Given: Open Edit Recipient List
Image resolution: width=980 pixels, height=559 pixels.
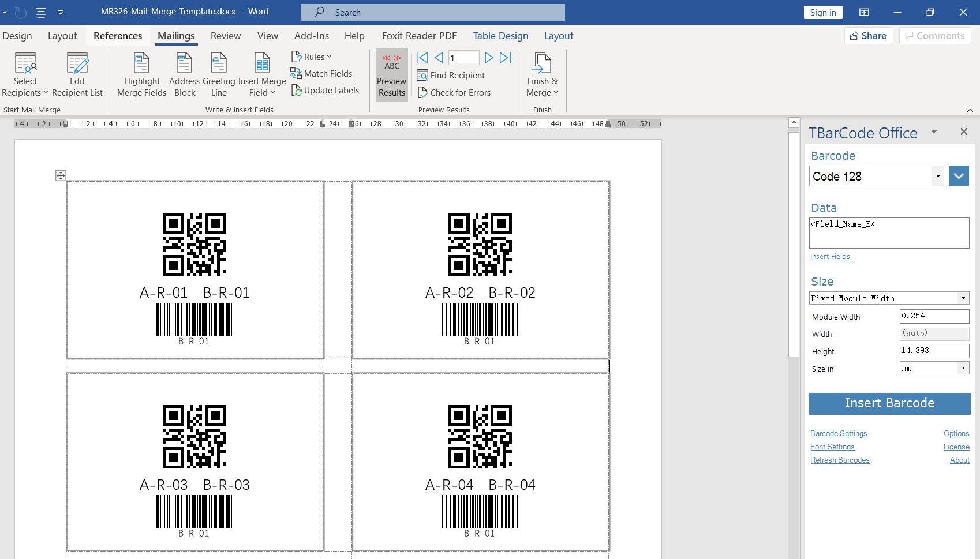Looking at the screenshot, I should pos(77,74).
